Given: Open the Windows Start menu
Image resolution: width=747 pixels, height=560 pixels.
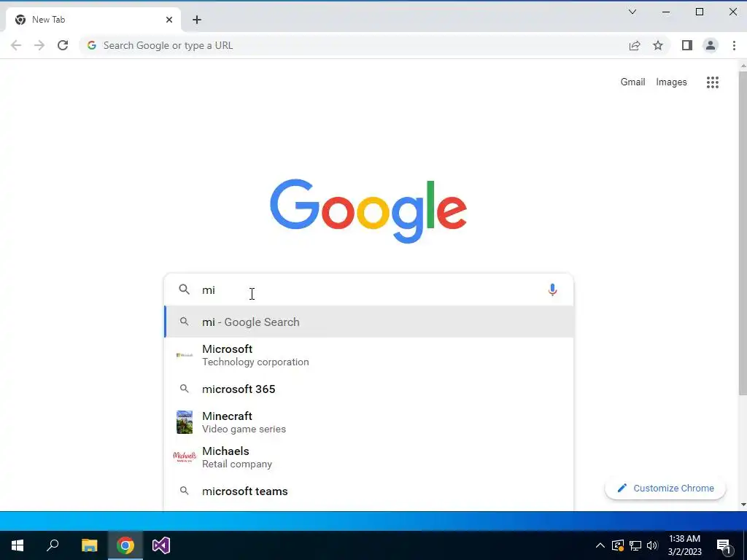Looking at the screenshot, I should click(18, 545).
